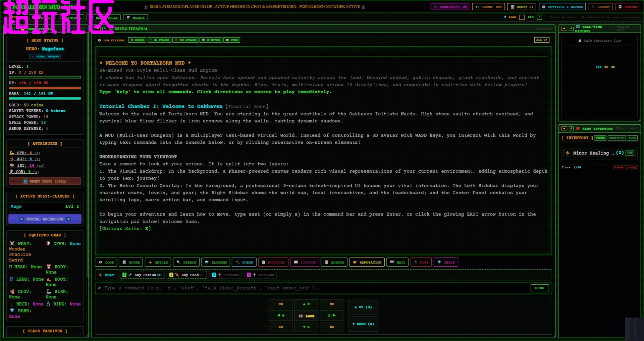The image size is (644, 341).
Task: Click the Cheat action button
Action: coord(446,262)
